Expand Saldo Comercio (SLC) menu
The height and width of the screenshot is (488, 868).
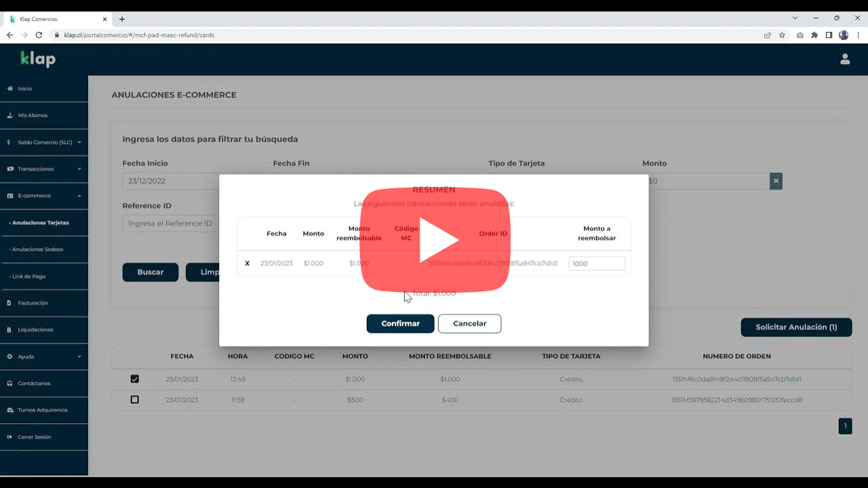coord(44,142)
